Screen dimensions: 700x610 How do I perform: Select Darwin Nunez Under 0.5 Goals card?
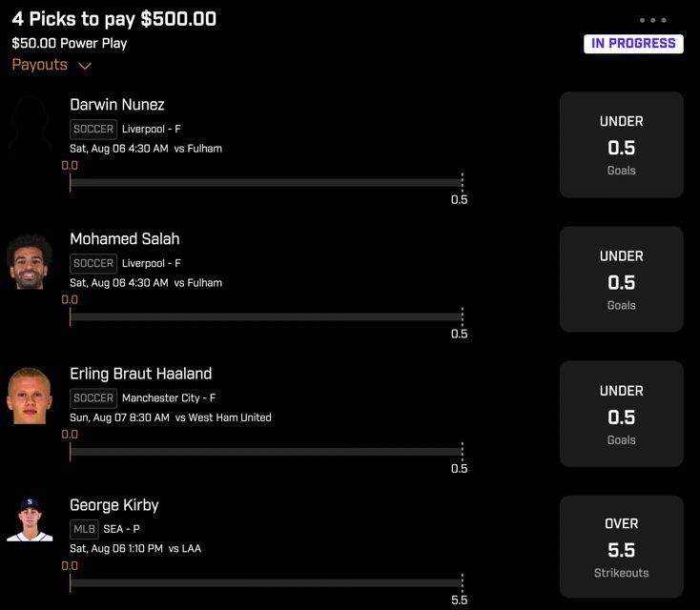tap(621, 145)
